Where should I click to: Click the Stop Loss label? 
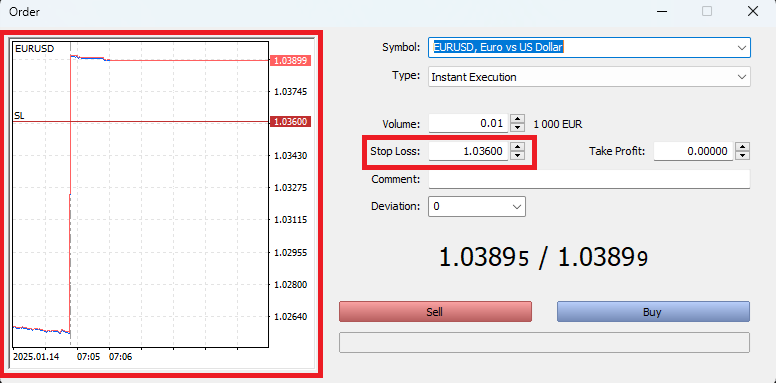395,151
